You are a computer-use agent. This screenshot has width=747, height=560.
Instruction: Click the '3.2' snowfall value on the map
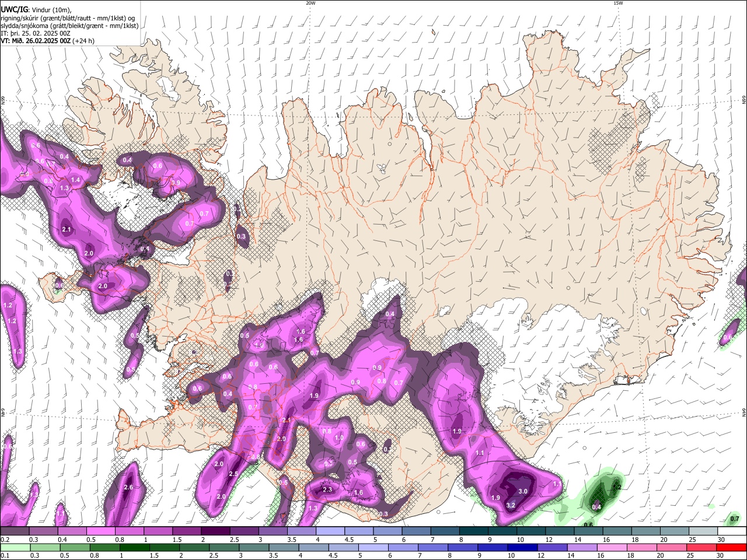tap(511, 505)
